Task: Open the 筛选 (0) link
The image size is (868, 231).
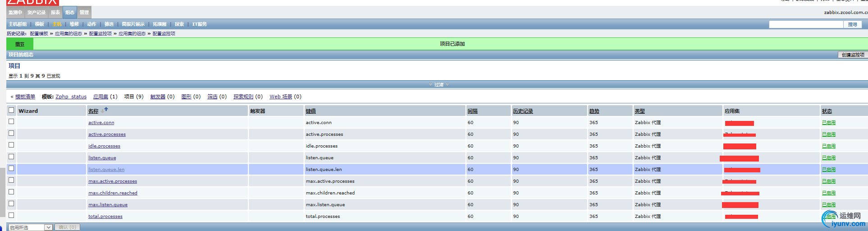Action: tap(212, 97)
